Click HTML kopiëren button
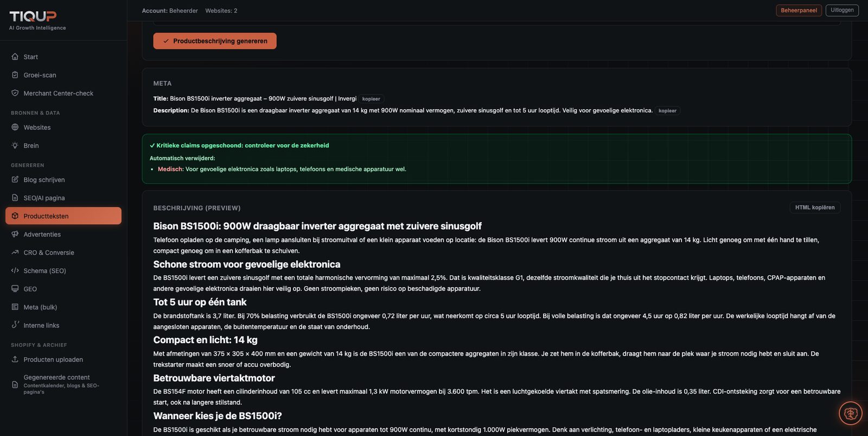 815,207
